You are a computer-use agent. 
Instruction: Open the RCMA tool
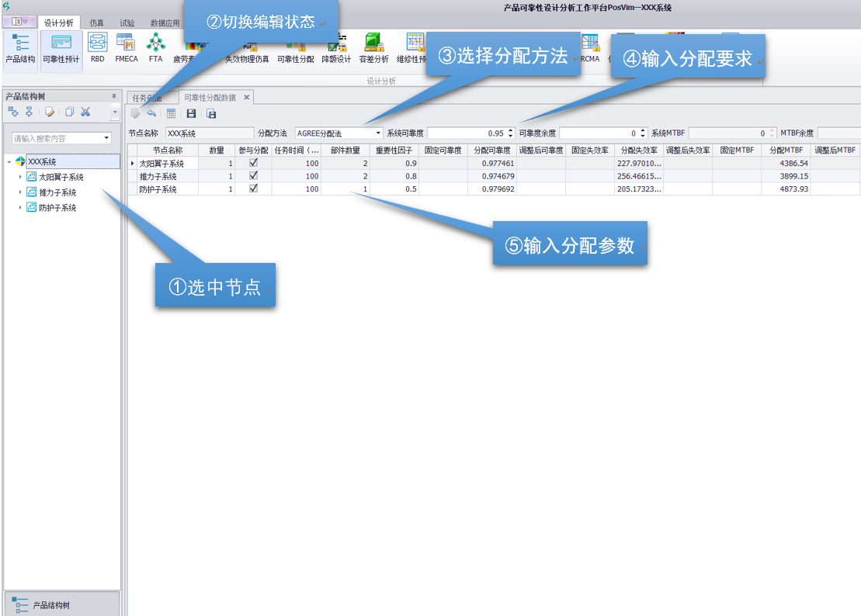click(590, 50)
